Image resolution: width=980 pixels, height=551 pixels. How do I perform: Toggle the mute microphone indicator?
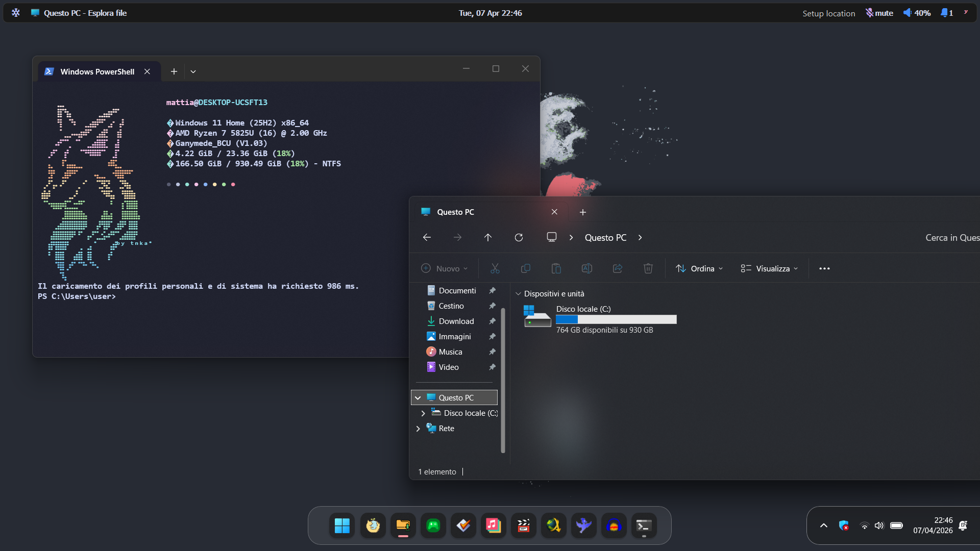click(879, 13)
